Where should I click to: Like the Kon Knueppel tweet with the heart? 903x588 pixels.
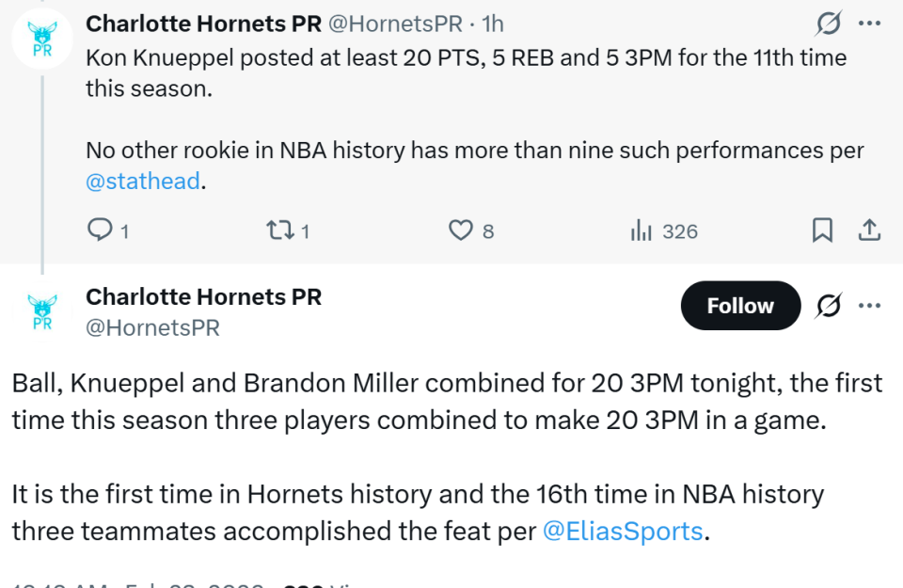click(460, 230)
